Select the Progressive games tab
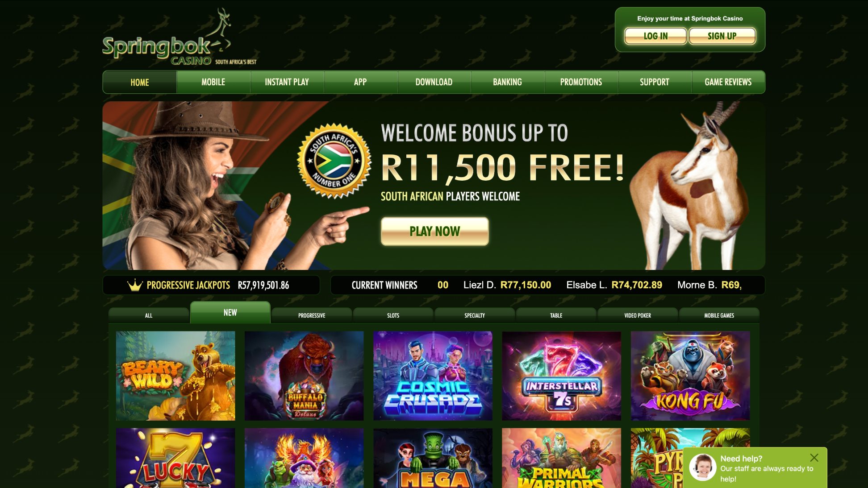 click(x=312, y=315)
